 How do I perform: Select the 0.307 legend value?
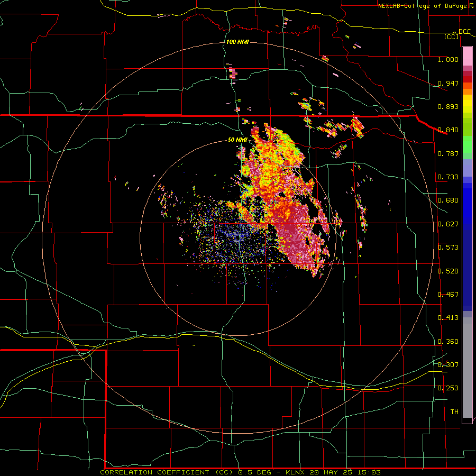(448, 365)
